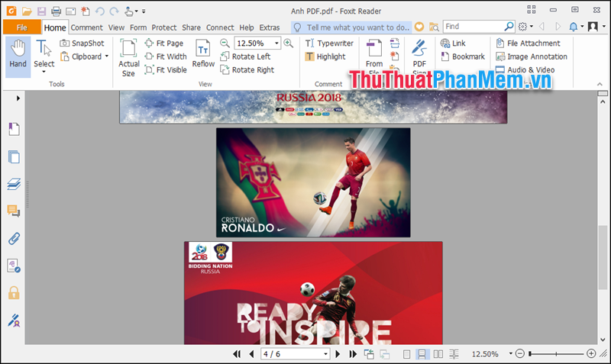Image resolution: width=611 pixels, height=364 pixels.
Task: Switch to the View tab
Action: [x=116, y=27]
